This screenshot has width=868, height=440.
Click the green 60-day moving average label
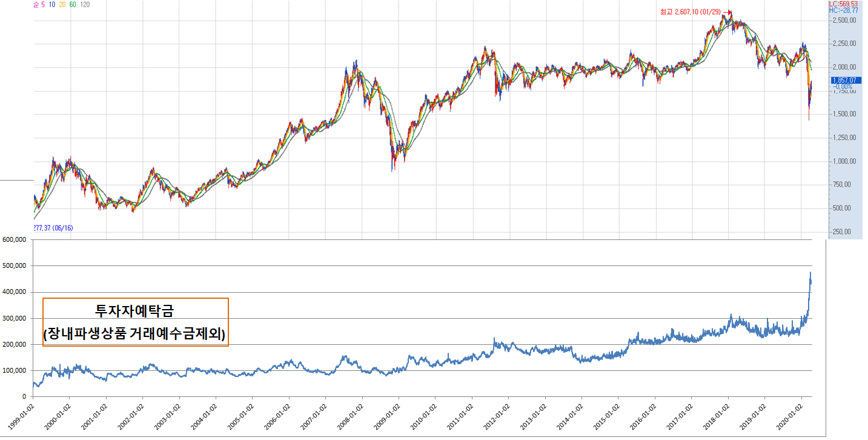(73, 4)
